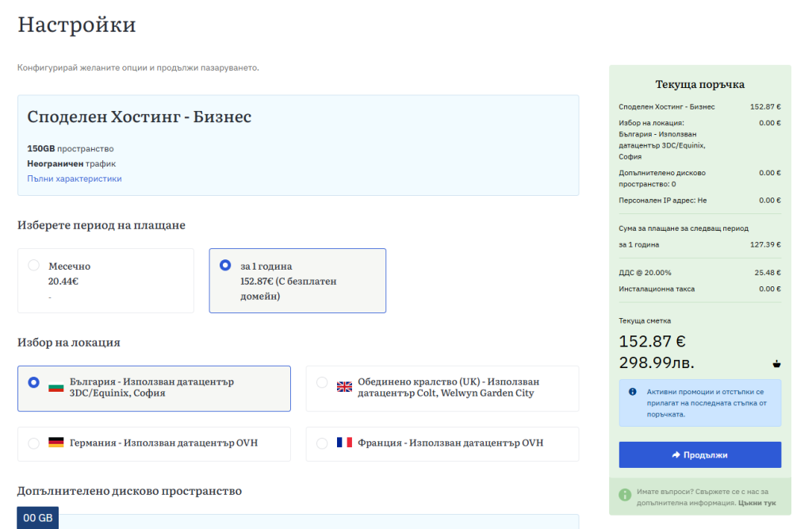
Task: Click the 'Споделен Хостинг - Бизнес' plan heading
Action: pyautogui.click(x=140, y=117)
